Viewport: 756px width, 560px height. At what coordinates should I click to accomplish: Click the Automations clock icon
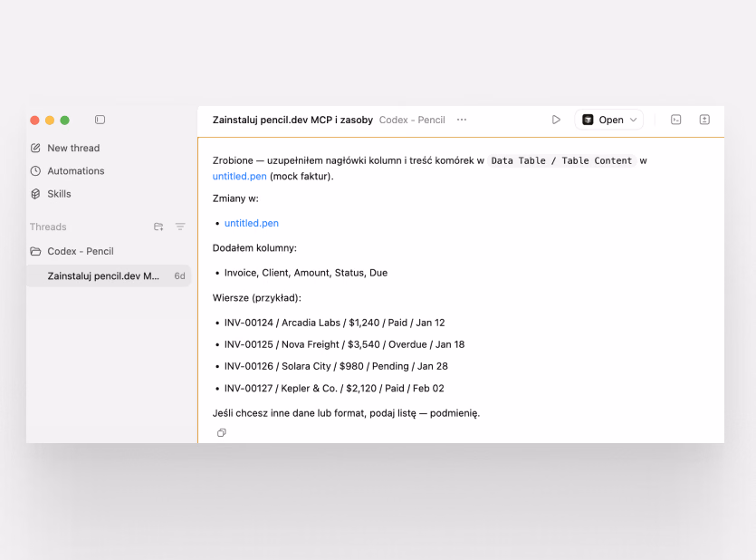click(35, 170)
